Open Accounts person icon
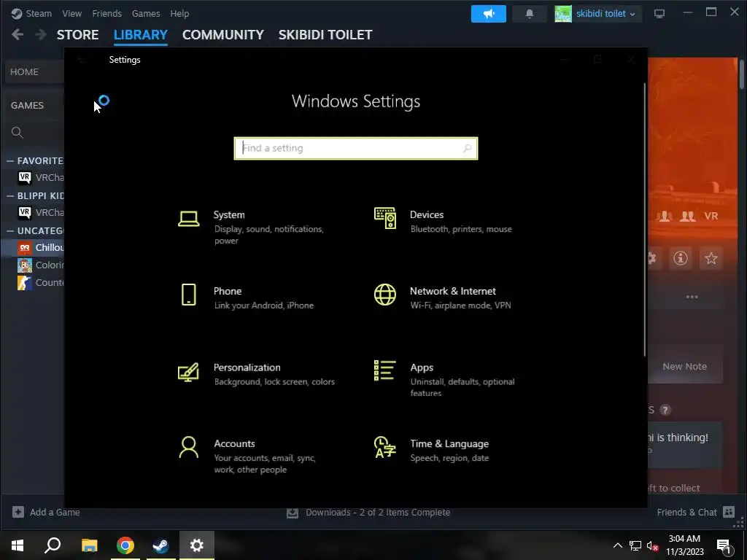Image resolution: width=747 pixels, height=560 pixels. [189, 447]
